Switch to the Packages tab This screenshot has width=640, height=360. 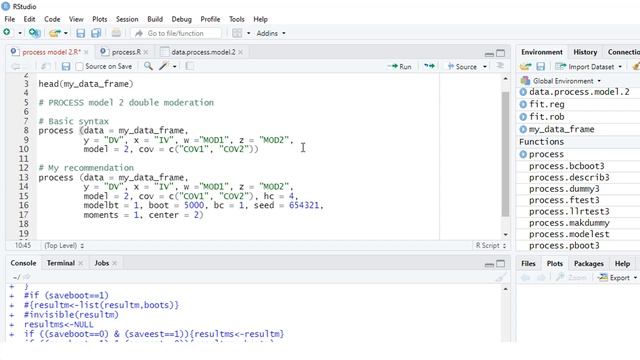tap(588, 264)
